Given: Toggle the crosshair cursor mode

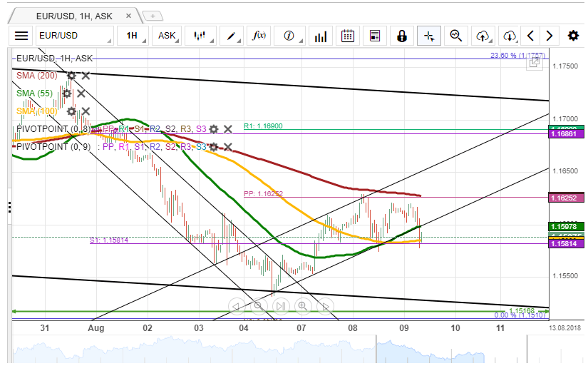Looking at the screenshot, I should [x=428, y=36].
